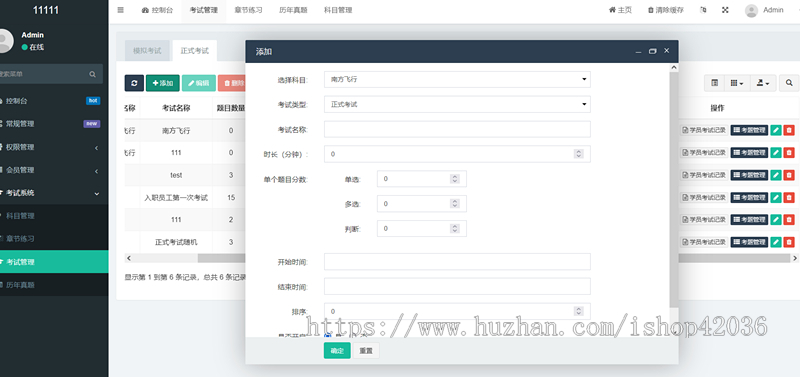The height and width of the screenshot is (377, 800).
Task: Open the export dropdown in table toolbar
Action: (x=763, y=83)
